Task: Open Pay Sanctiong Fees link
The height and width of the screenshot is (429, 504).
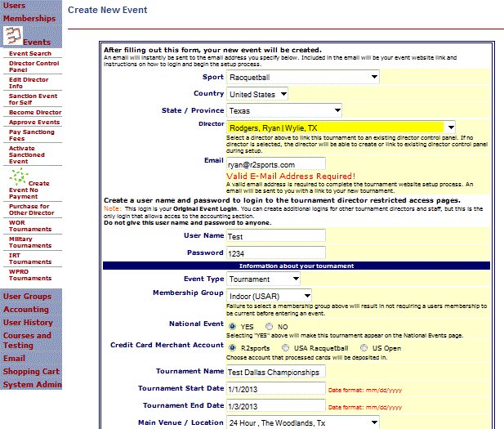Action: coord(32,135)
